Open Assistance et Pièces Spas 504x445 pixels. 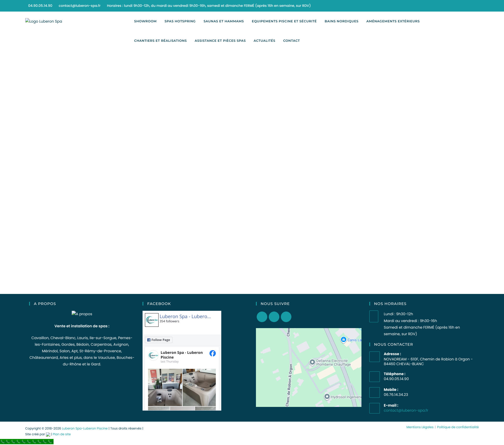coord(220,41)
